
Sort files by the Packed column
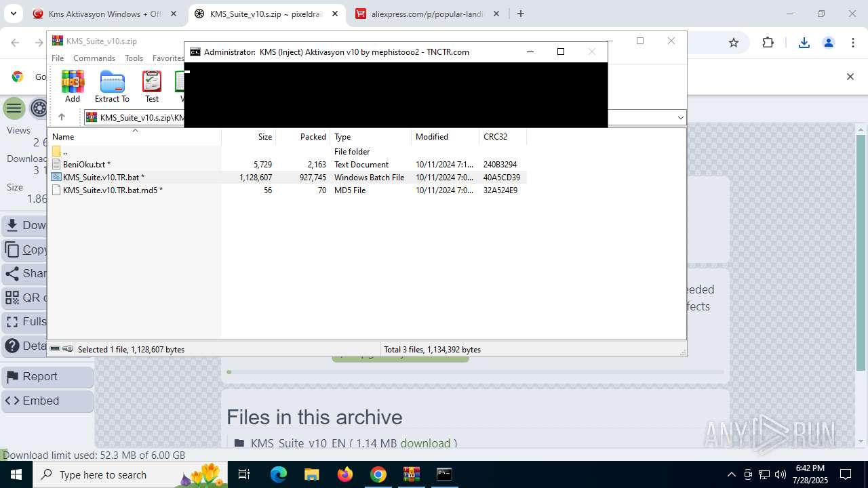303,137
